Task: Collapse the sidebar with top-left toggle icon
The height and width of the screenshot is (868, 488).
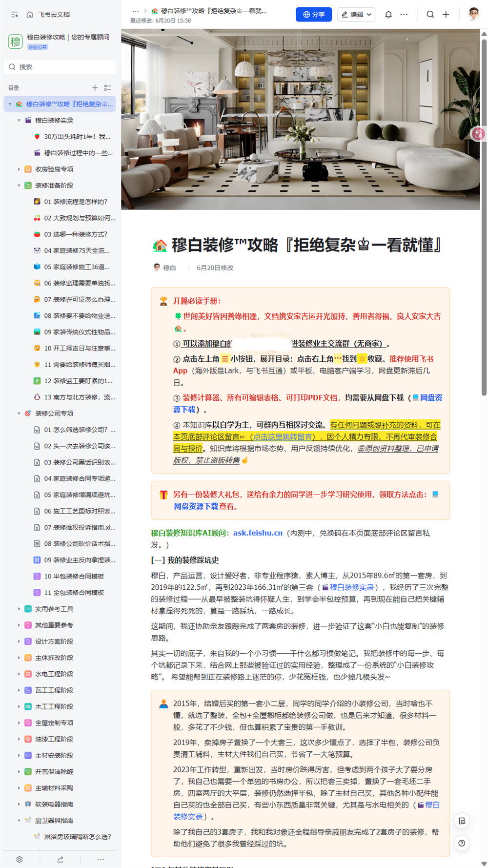Action: [x=15, y=15]
